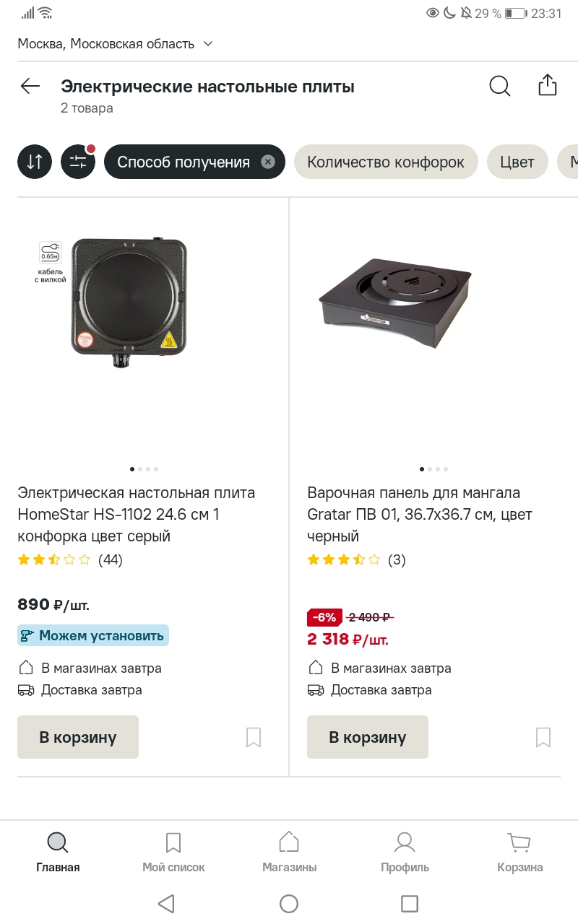
Task: Open the Магазины tab
Action: pyautogui.click(x=289, y=852)
